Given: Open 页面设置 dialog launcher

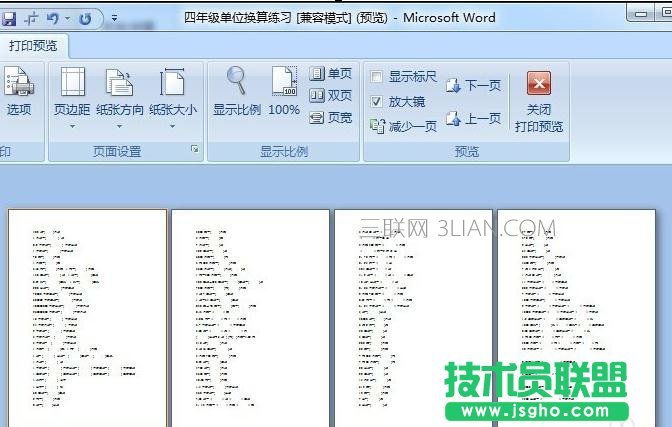Looking at the screenshot, I should pyautogui.click(x=195, y=149).
